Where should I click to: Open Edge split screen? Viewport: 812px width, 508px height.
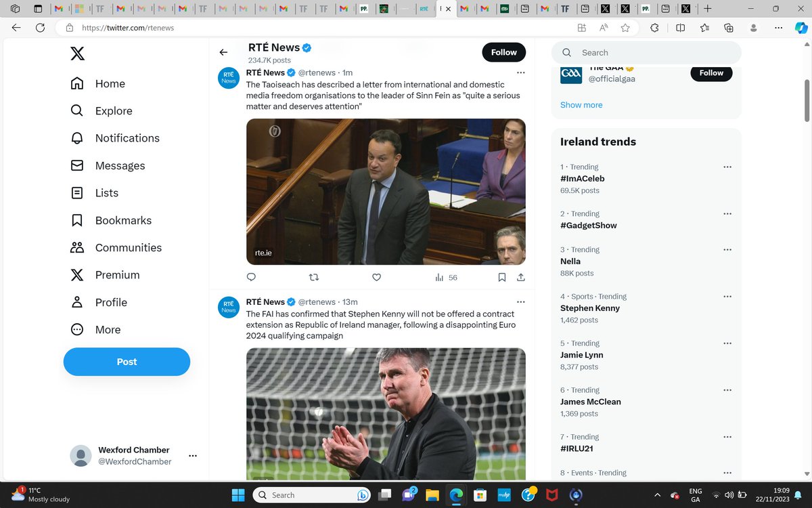[x=681, y=28]
